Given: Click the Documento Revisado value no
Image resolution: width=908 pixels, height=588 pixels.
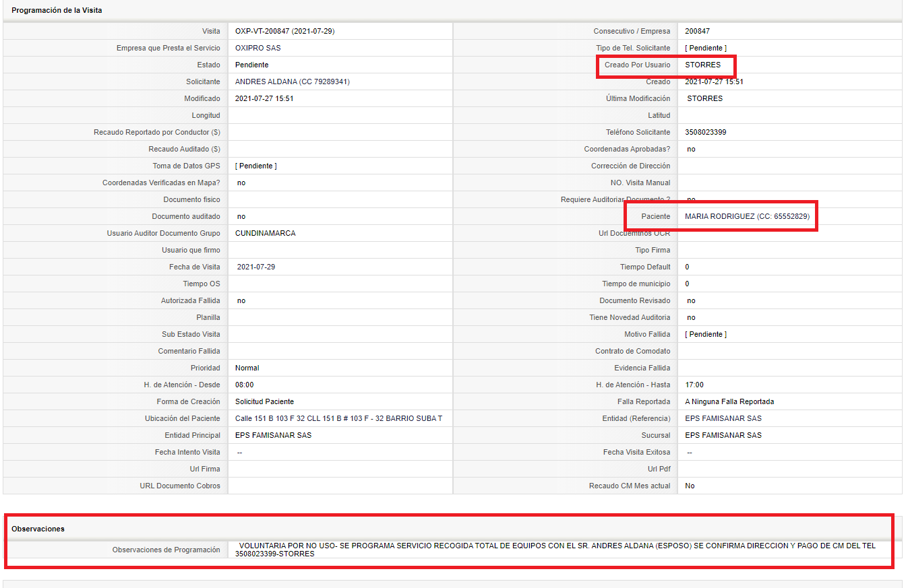Looking at the screenshot, I should pyautogui.click(x=692, y=300).
